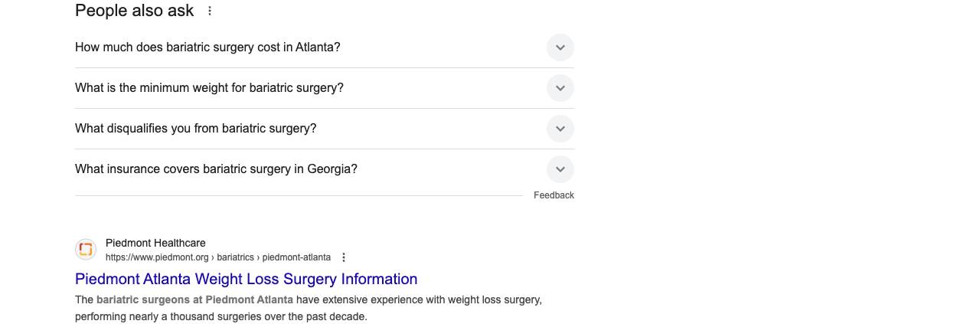
Task: Click the Piedmont Healthcare favicon logo
Action: pyautogui.click(x=86, y=249)
